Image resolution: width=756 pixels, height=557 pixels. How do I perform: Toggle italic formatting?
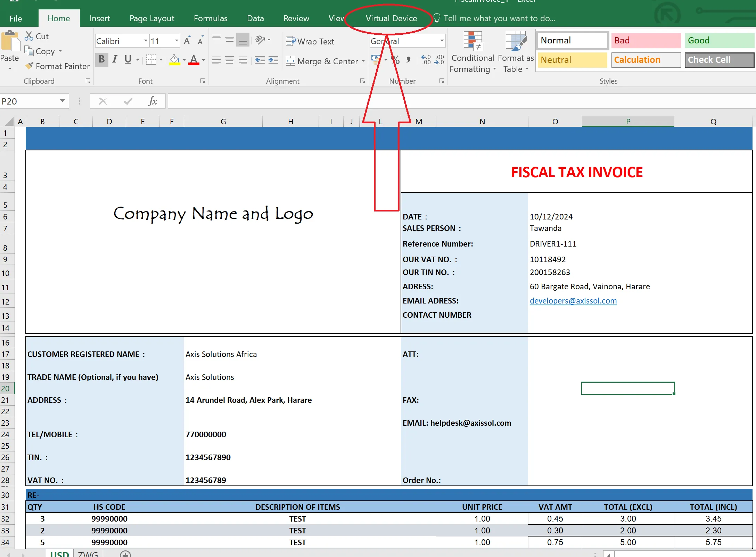[115, 59]
